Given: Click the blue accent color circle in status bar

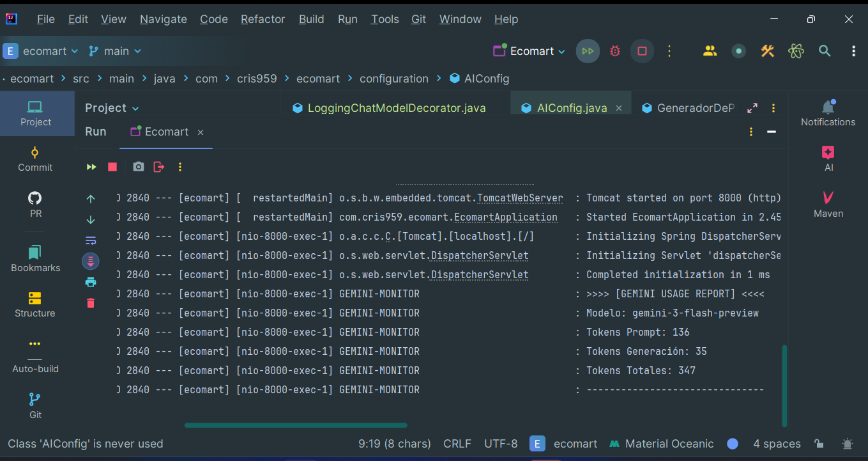Looking at the screenshot, I should coord(733,444).
